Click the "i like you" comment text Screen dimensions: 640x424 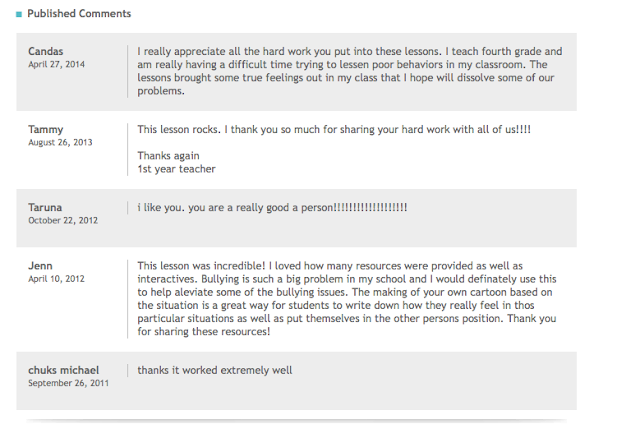pyautogui.click(x=272, y=207)
